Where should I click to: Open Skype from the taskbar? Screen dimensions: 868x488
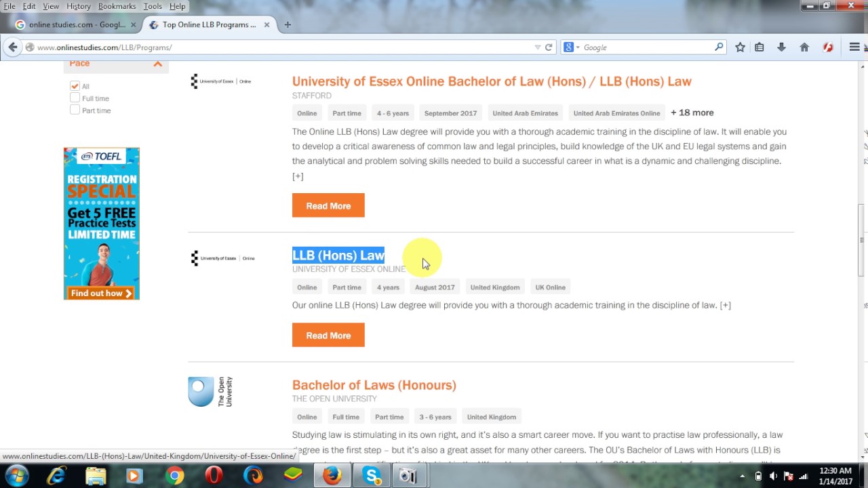click(372, 476)
